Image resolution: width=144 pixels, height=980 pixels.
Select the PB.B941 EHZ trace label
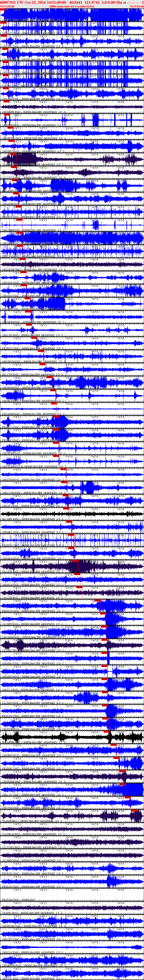click(34, 768)
